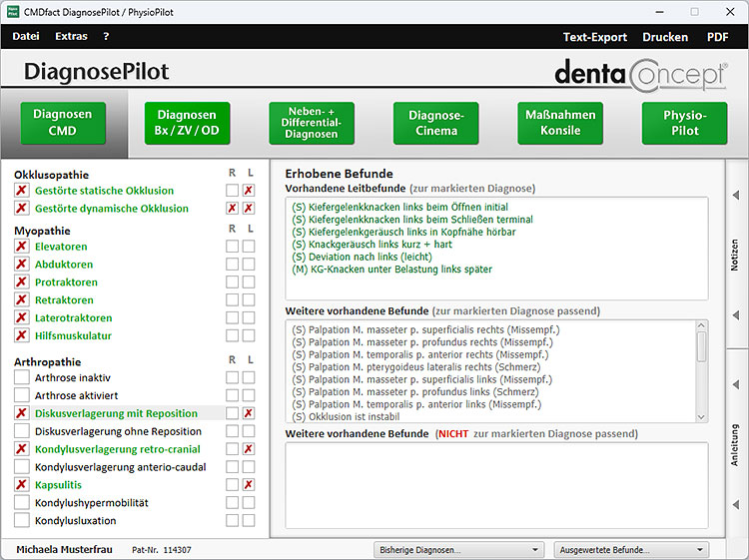749x560 pixels.
Task: Select finding KG-Knacken unter Belastung links später
Action: (391, 270)
